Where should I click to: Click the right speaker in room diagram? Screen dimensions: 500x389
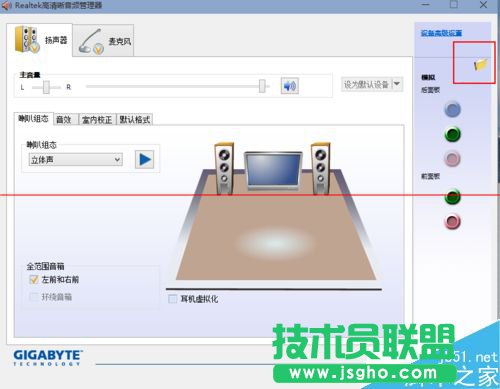click(321, 168)
